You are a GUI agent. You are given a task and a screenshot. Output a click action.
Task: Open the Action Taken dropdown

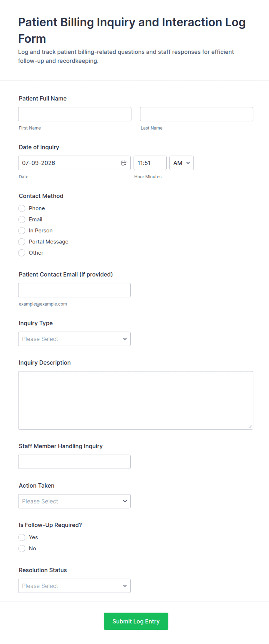74,501
